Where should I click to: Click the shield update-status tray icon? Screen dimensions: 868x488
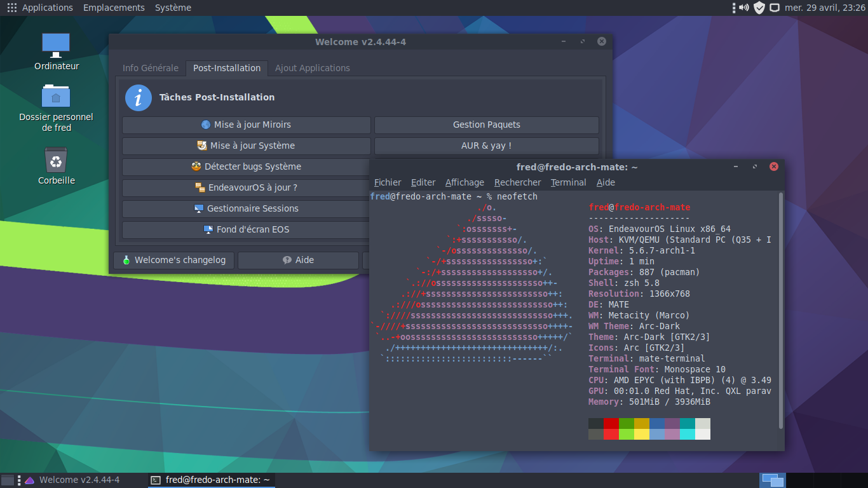[759, 8]
